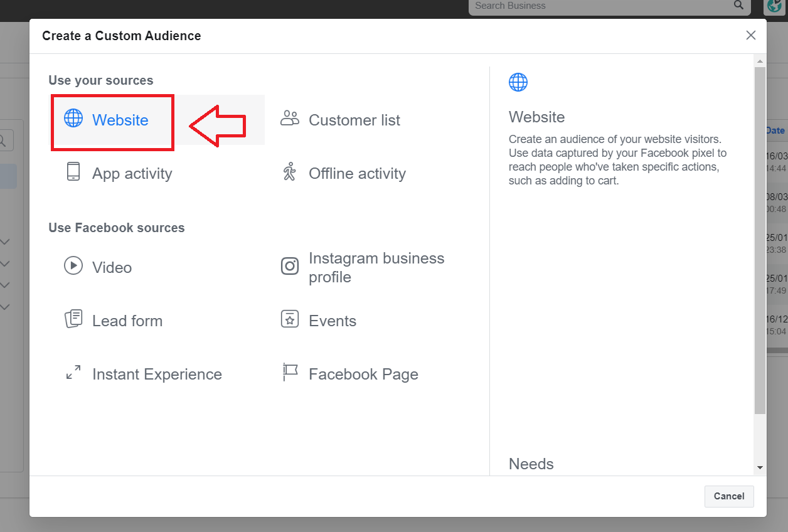The width and height of the screenshot is (788, 532).
Task: Click the Events star ticket icon
Action: click(289, 319)
